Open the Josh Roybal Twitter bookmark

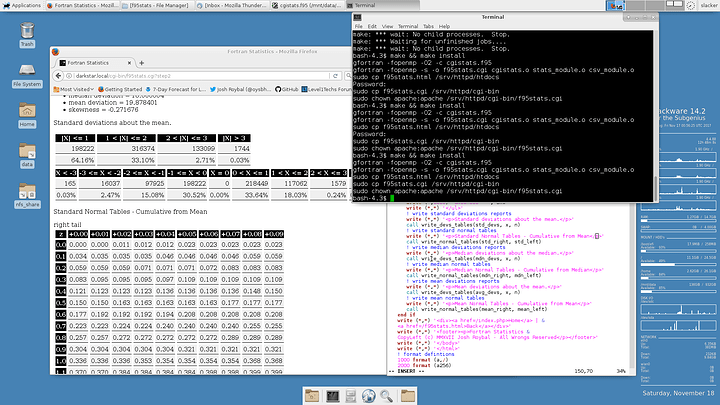tap(240, 89)
